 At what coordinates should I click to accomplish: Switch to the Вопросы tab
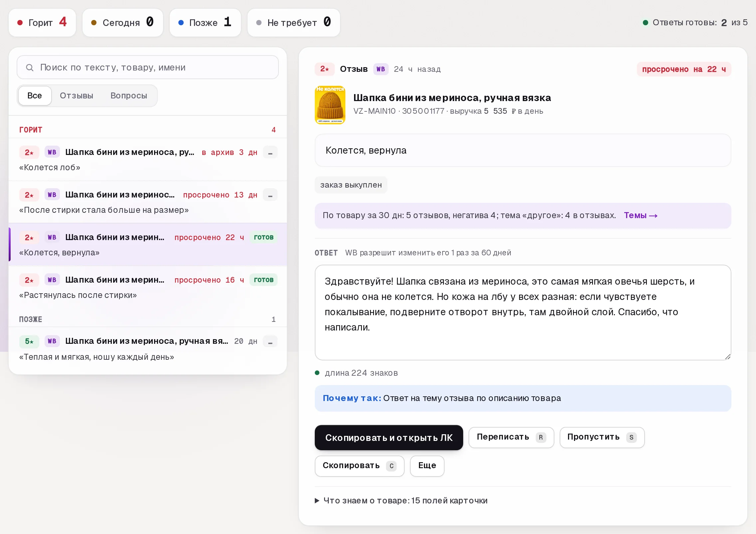pyautogui.click(x=129, y=96)
